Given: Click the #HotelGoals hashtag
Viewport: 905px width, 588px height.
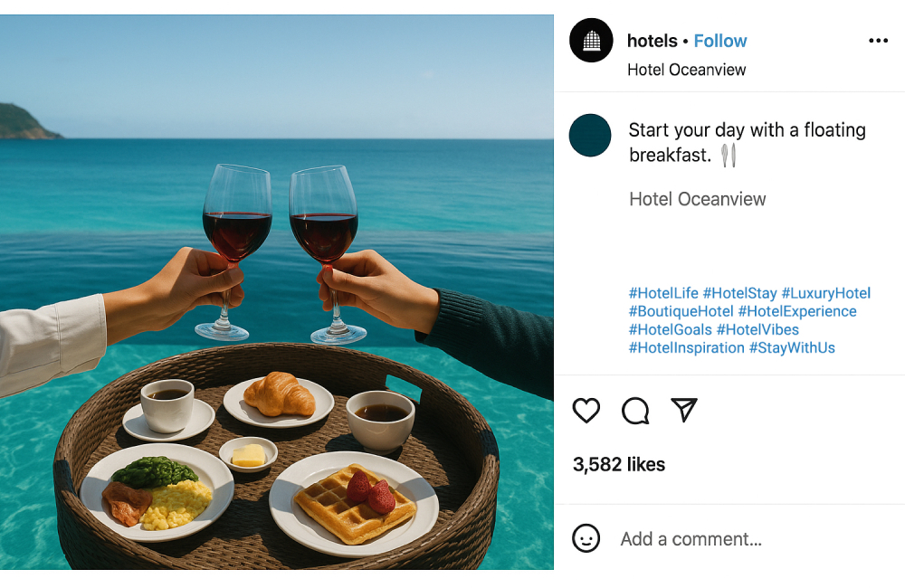Looking at the screenshot, I should (x=670, y=329).
